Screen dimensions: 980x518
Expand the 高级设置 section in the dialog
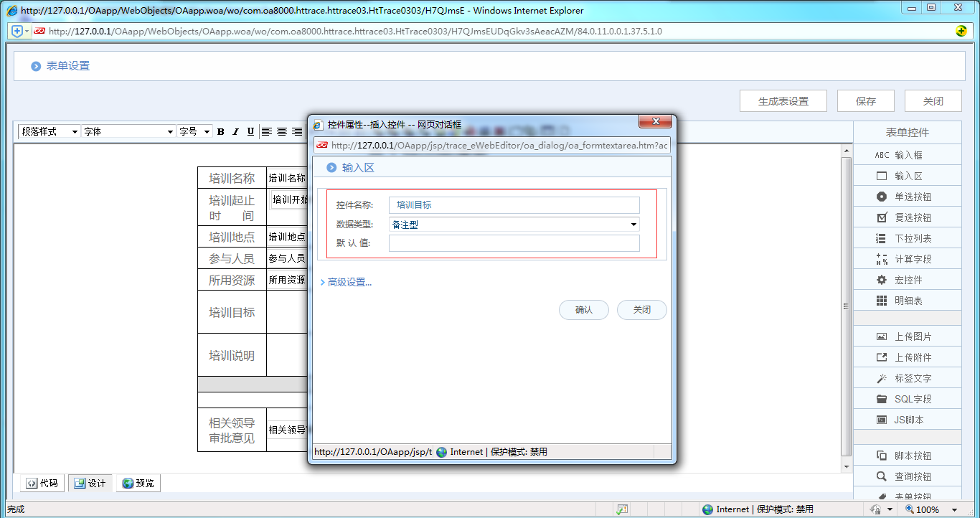[347, 283]
